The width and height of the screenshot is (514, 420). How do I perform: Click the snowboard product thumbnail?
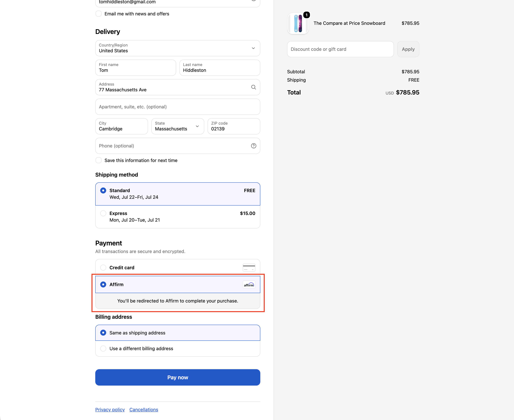(x=298, y=23)
